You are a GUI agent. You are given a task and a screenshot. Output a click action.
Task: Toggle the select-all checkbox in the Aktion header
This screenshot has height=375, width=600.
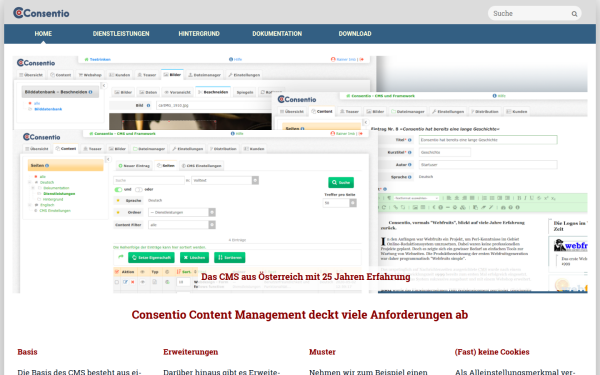(117, 272)
